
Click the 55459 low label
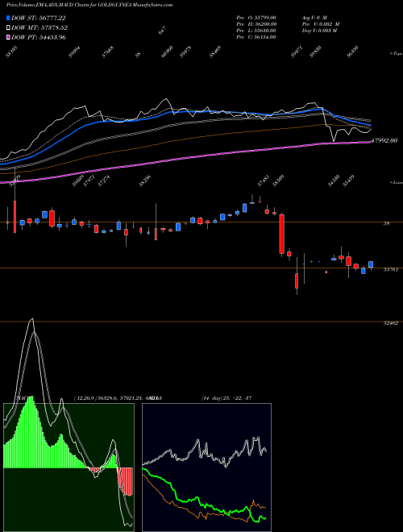pyautogui.click(x=349, y=181)
